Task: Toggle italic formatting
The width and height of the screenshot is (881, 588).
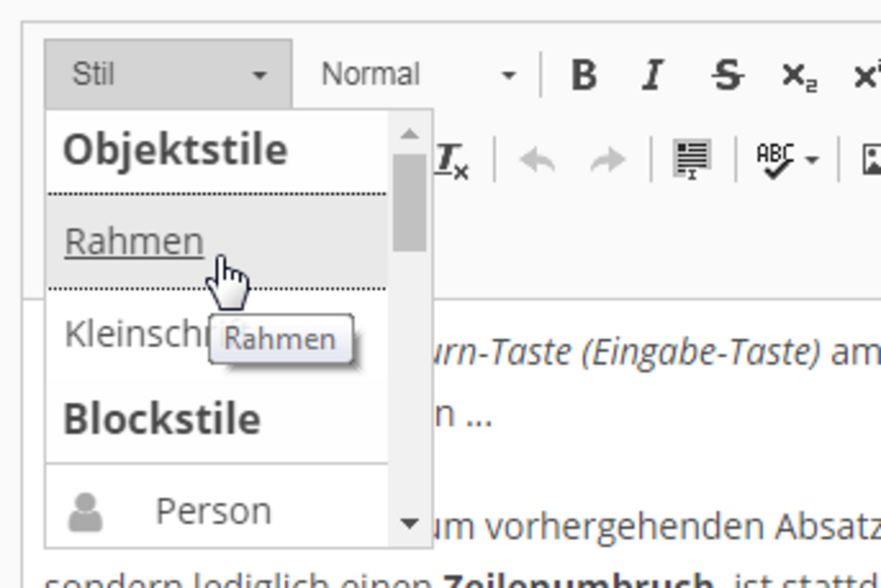Action: coord(652,75)
